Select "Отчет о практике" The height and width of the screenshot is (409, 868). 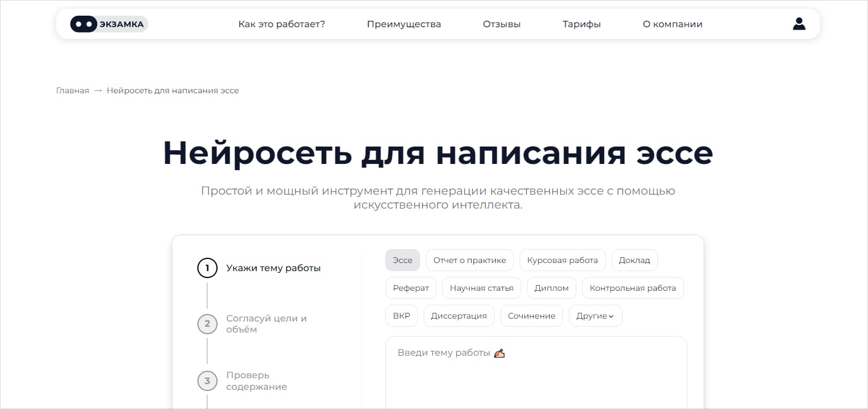469,260
